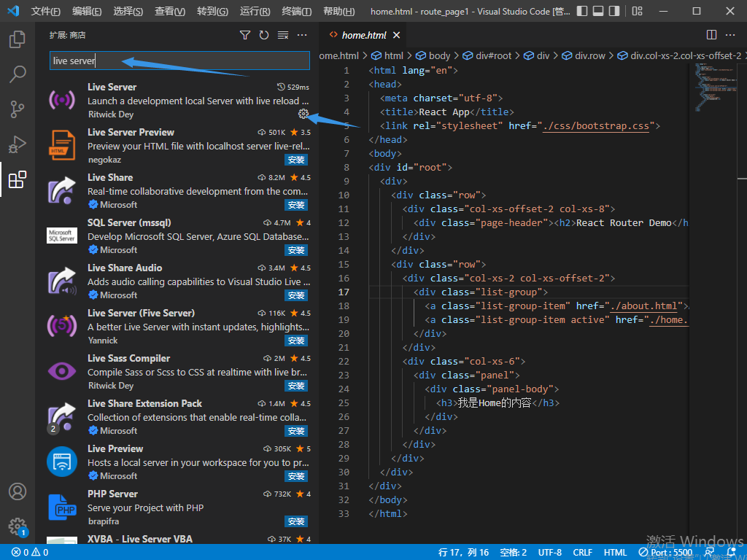747x560 pixels.
Task: Click the Live Preview extension icon
Action: coord(62,462)
